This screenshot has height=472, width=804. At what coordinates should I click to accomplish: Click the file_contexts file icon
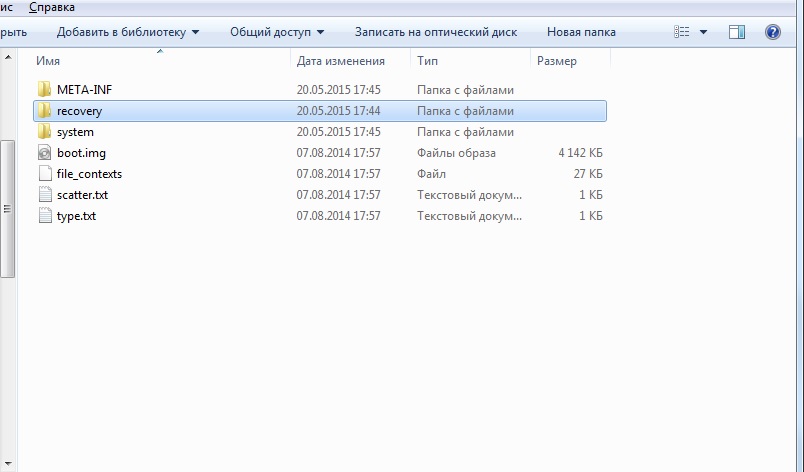pos(44,174)
